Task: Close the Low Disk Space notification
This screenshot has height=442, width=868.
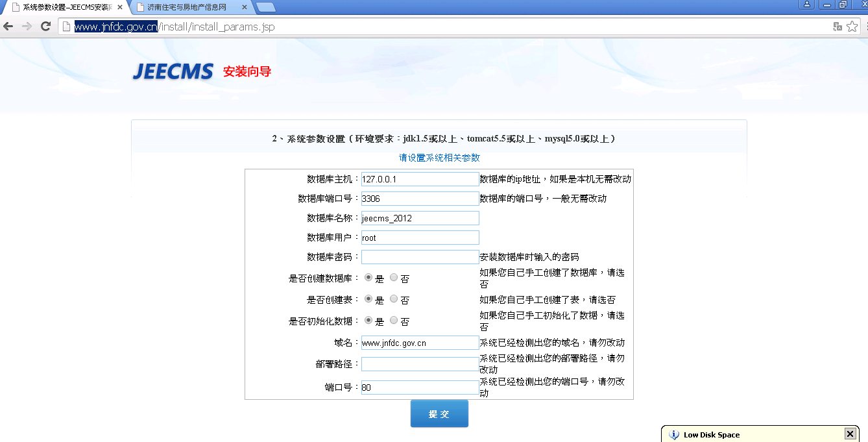Action: [850, 434]
